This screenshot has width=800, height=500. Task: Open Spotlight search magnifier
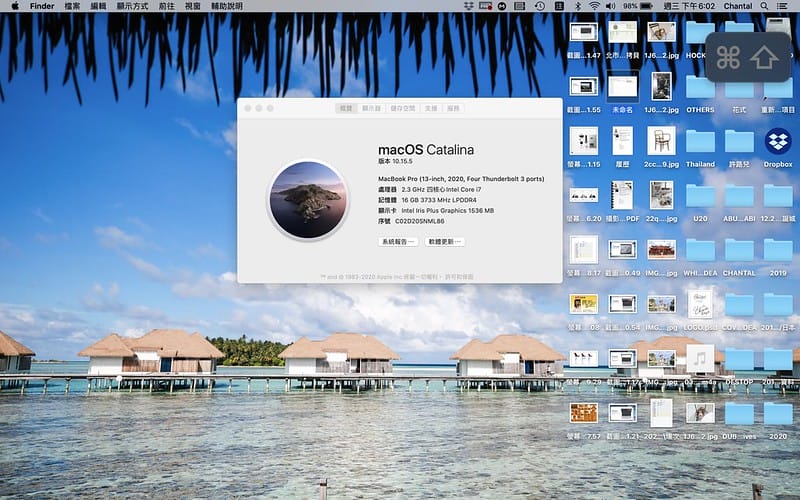764,6
